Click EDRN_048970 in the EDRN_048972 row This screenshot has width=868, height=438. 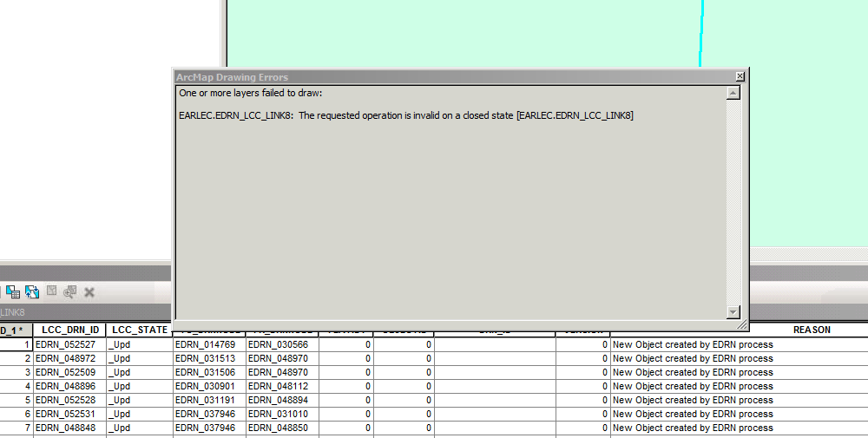pyautogui.click(x=282, y=358)
